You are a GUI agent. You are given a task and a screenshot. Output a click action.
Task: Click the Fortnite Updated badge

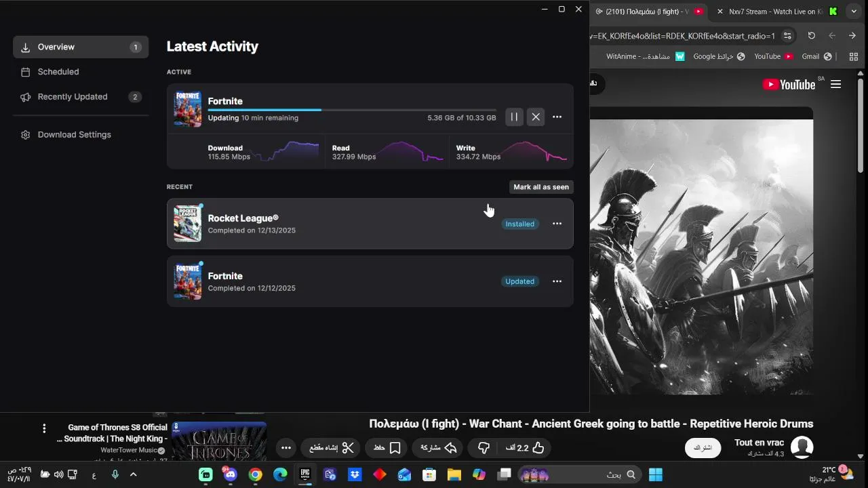520,281
